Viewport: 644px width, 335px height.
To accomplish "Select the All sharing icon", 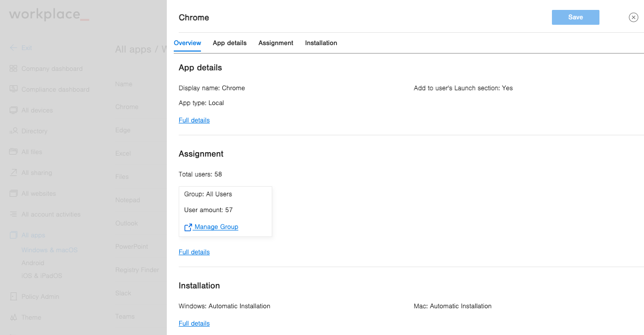I will [x=13, y=172].
